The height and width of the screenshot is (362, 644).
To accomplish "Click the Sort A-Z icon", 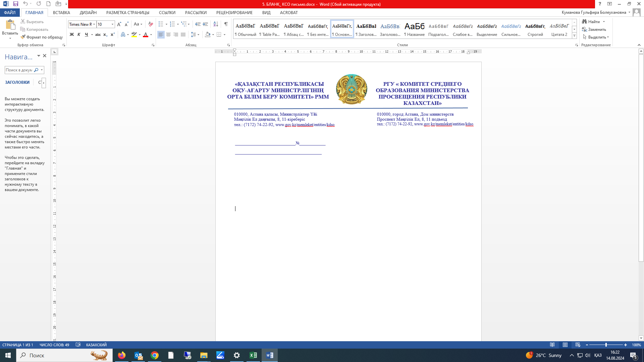I will pos(216,24).
